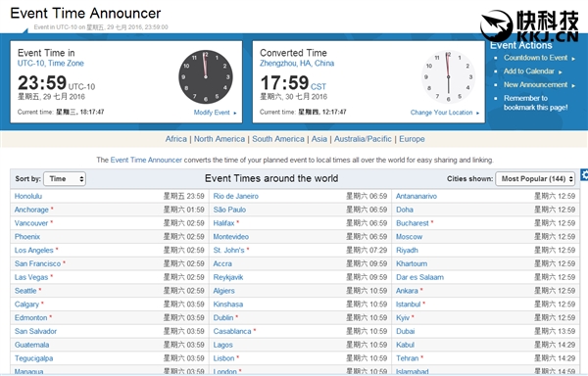Click the arrow beside Add to Calendar
Viewport: 588px width, 376px height.
(561, 71)
